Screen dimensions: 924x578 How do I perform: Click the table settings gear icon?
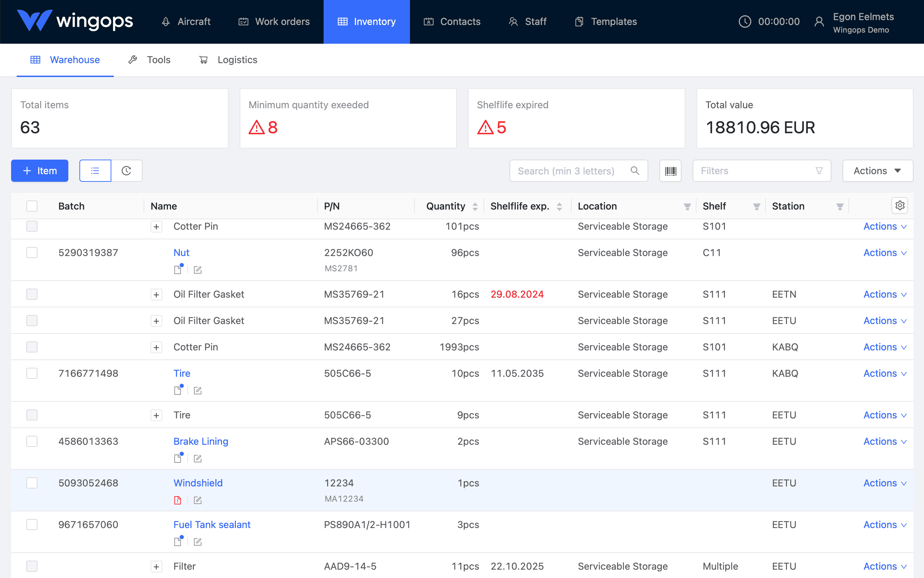click(900, 205)
